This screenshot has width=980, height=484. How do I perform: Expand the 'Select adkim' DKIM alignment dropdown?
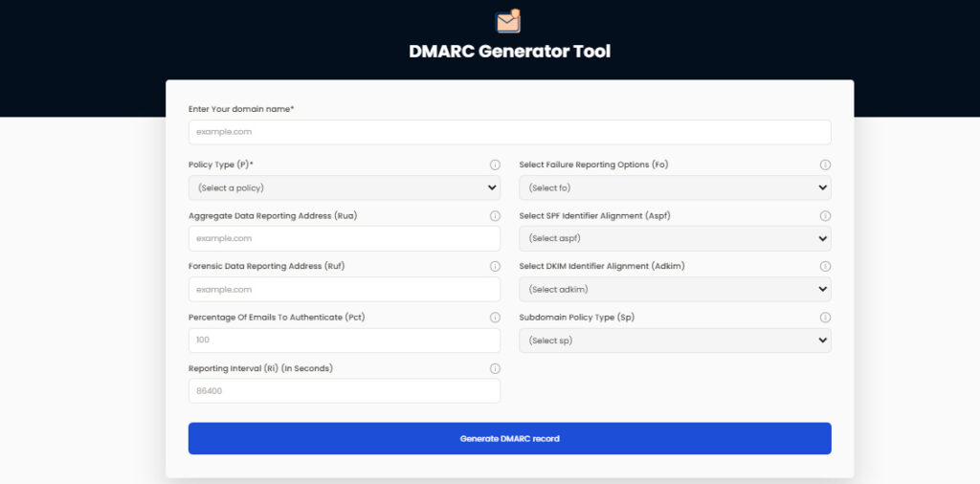675,290
